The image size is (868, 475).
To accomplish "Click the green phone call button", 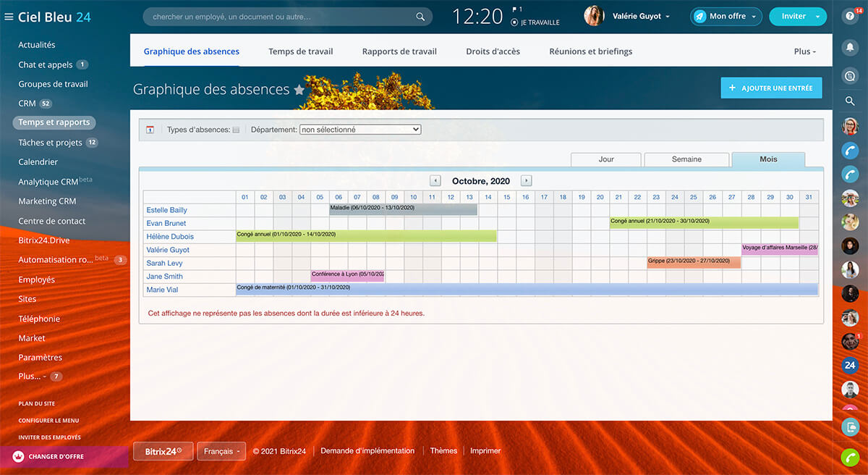I will click(850, 458).
